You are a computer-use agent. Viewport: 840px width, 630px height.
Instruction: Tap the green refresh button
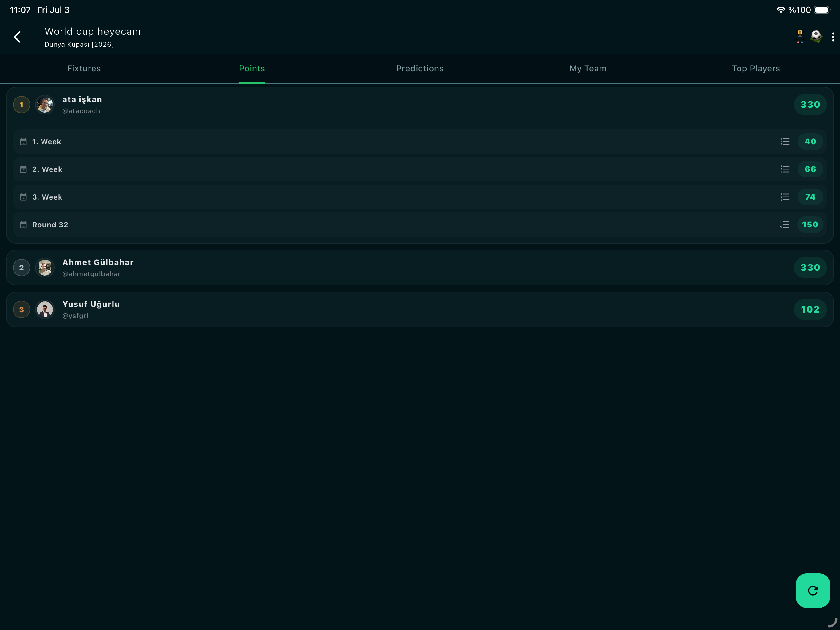[813, 591]
